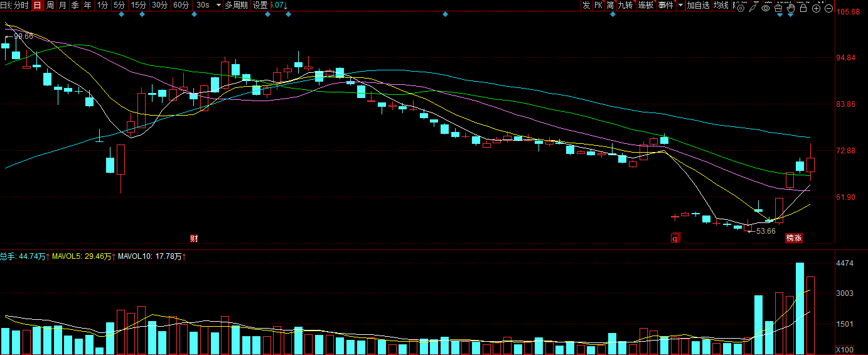This screenshot has width=868, height=355.
Task: Click the blue diamond event marker below 5分
Action: [x=121, y=14]
